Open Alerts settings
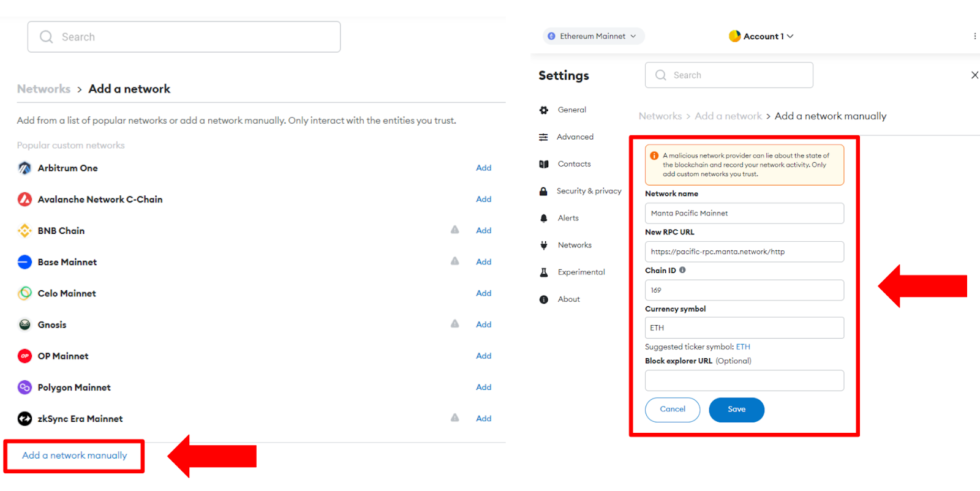 (568, 218)
